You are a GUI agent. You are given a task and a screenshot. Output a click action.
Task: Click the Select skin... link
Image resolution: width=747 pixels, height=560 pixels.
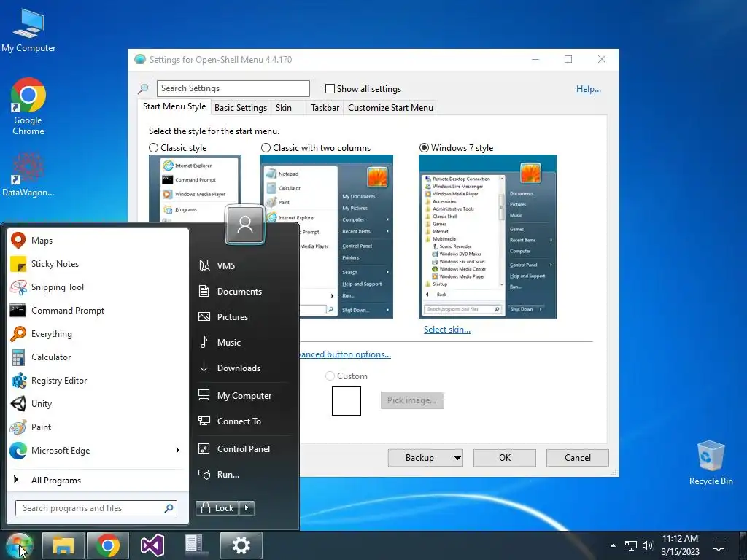pos(447,330)
